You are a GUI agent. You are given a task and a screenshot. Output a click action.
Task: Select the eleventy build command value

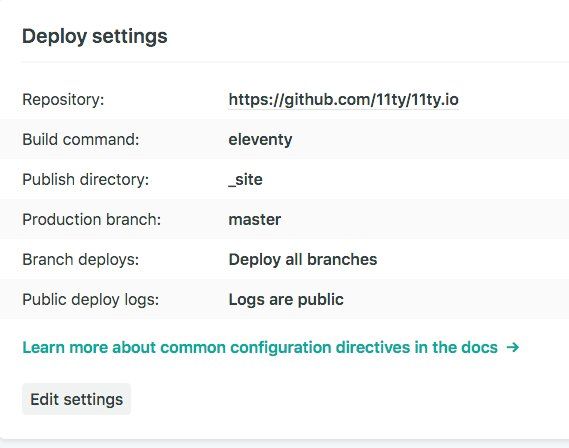coord(260,140)
